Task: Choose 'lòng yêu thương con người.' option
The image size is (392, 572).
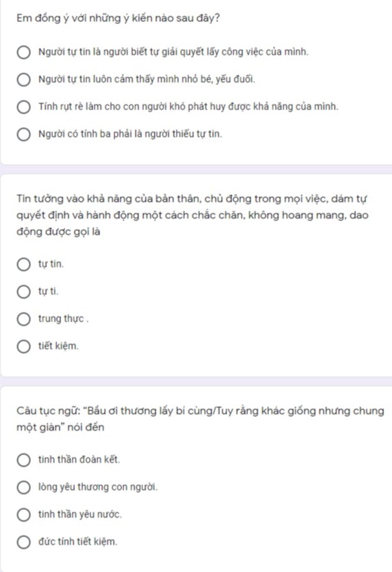Action: coord(23,487)
